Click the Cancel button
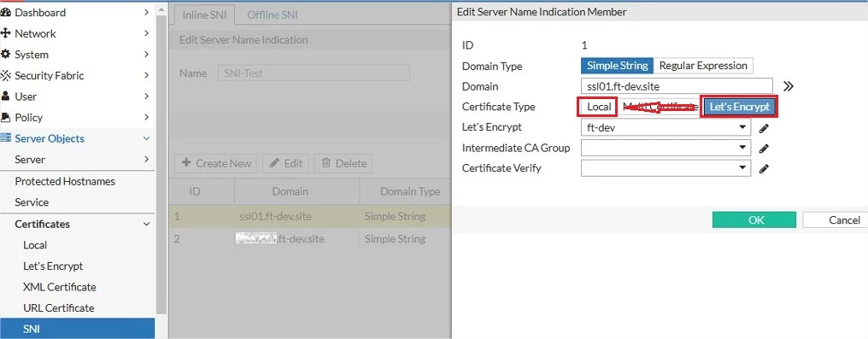Viewport: 868px width, 339px height. (x=836, y=219)
